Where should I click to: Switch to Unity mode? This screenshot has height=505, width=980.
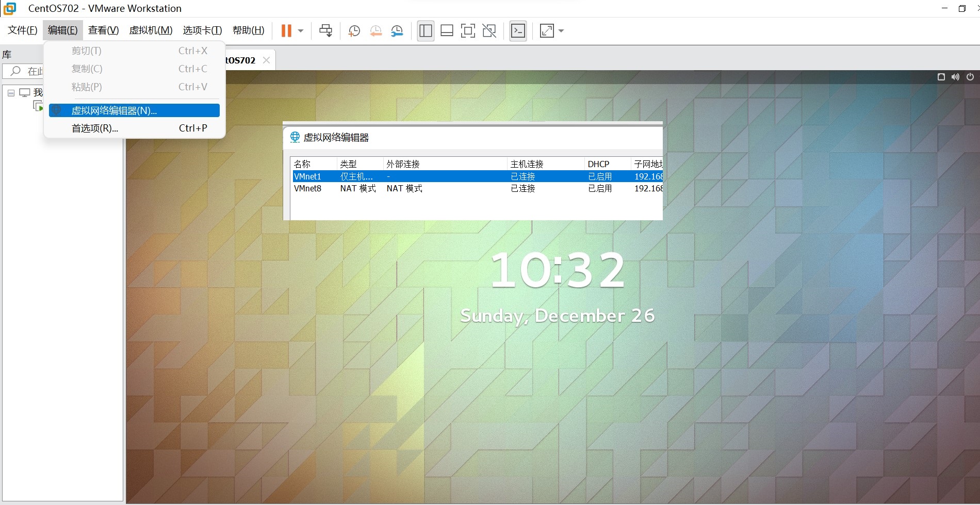489,31
